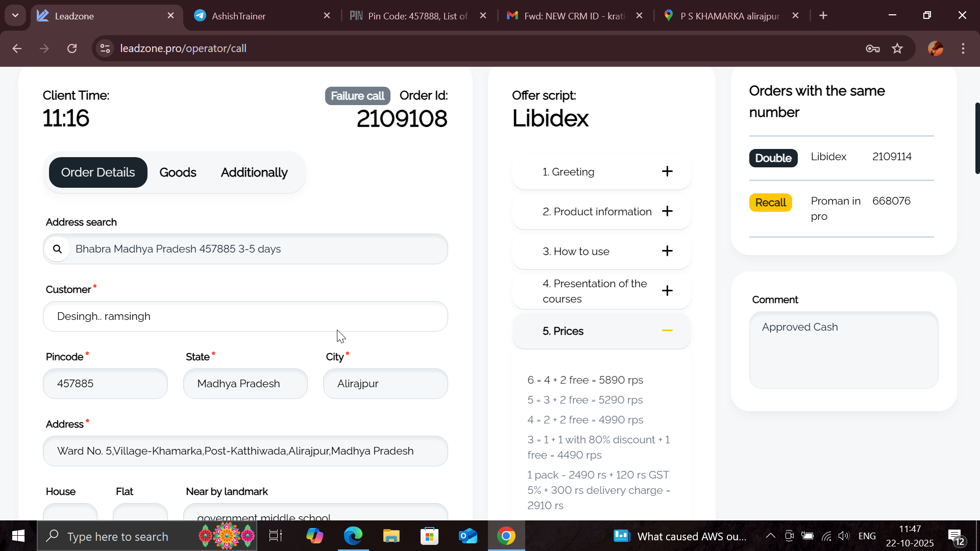The width and height of the screenshot is (980, 551).
Task: Open Microsoft Edge from the taskbar
Action: click(353, 536)
